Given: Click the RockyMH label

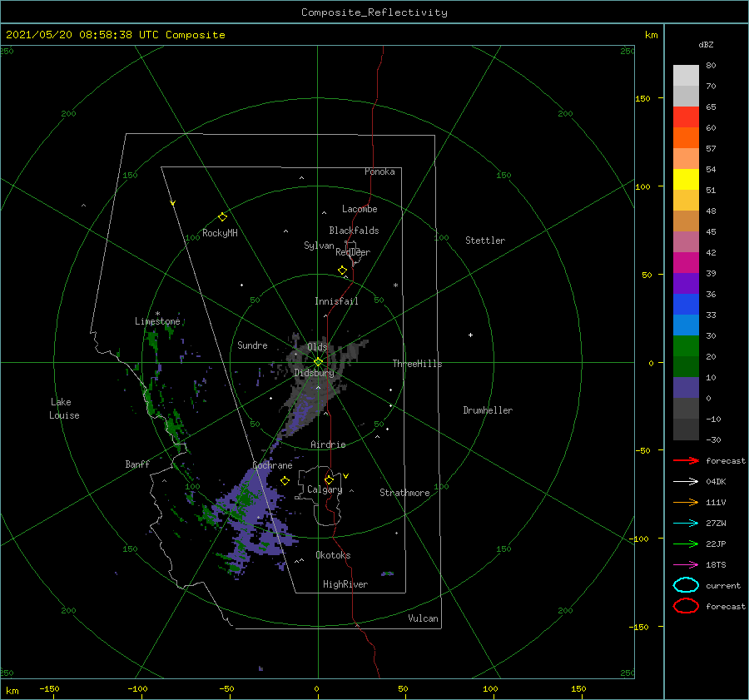Looking at the screenshot, I should [220, 233].
